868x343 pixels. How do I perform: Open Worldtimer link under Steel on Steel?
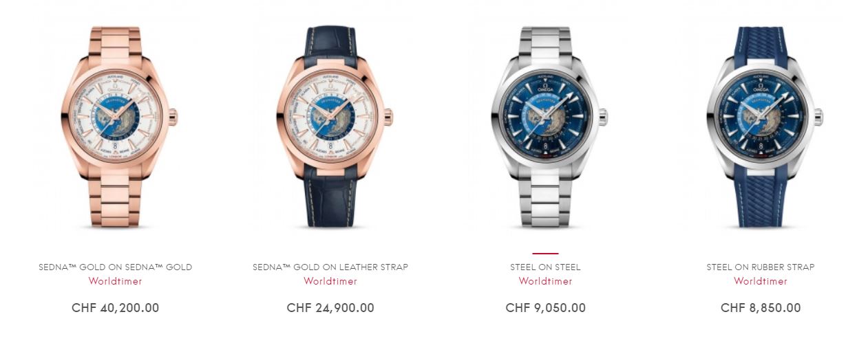545,281
